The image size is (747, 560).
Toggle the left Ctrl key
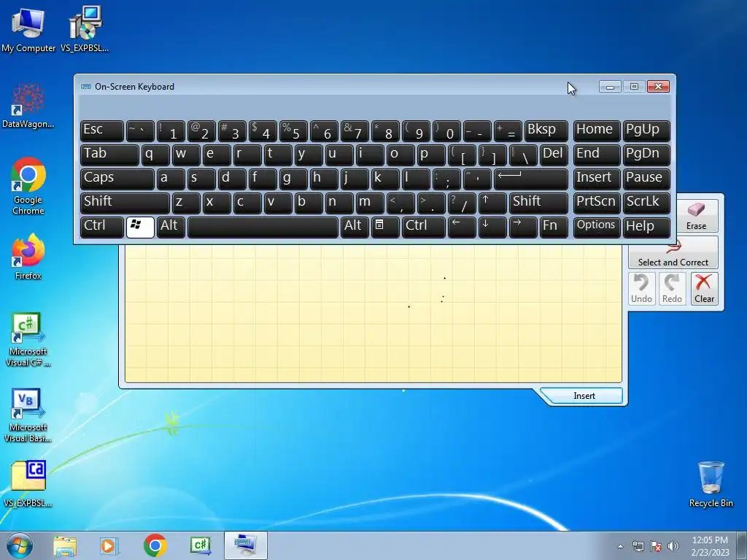102,227
